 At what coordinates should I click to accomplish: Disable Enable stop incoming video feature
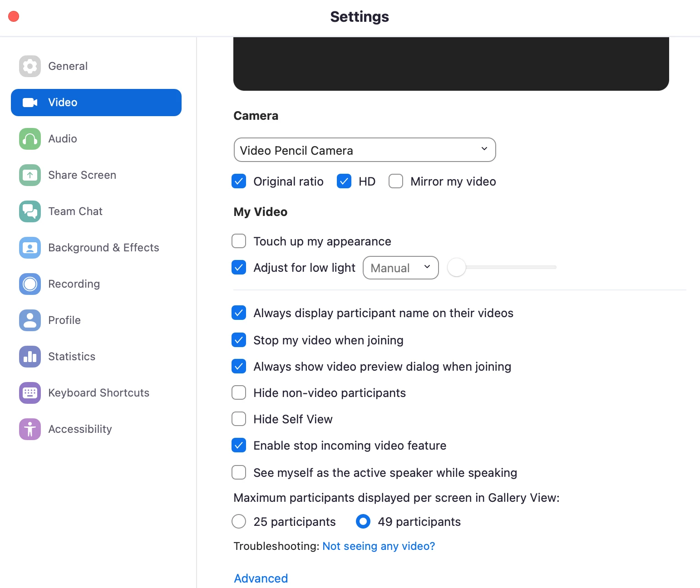(239, 445)
